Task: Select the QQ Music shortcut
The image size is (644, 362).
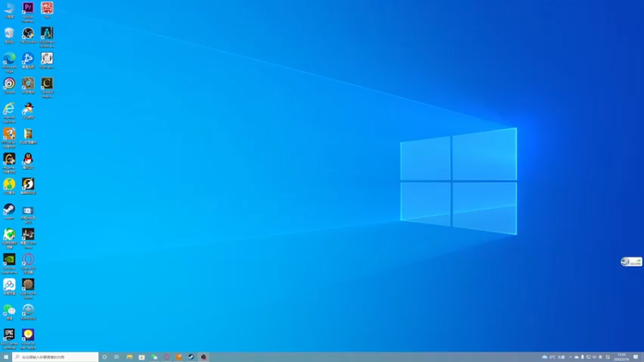Action: (x=9, y=187)
